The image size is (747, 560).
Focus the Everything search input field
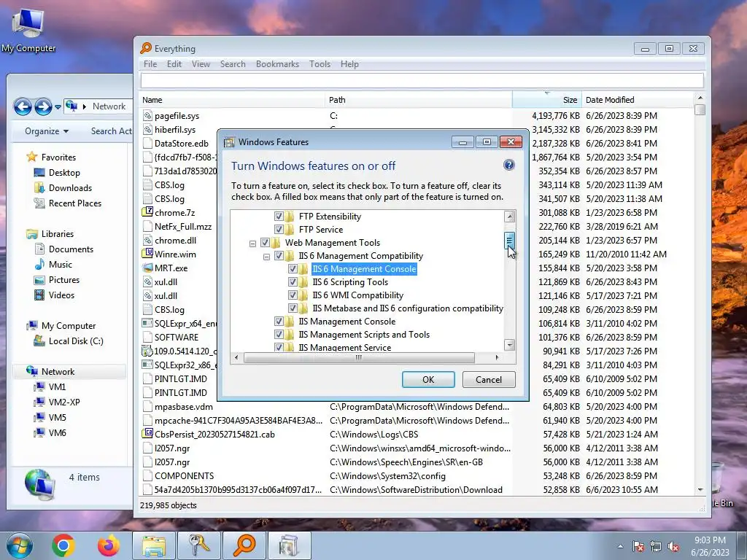[x=422, y=80]
